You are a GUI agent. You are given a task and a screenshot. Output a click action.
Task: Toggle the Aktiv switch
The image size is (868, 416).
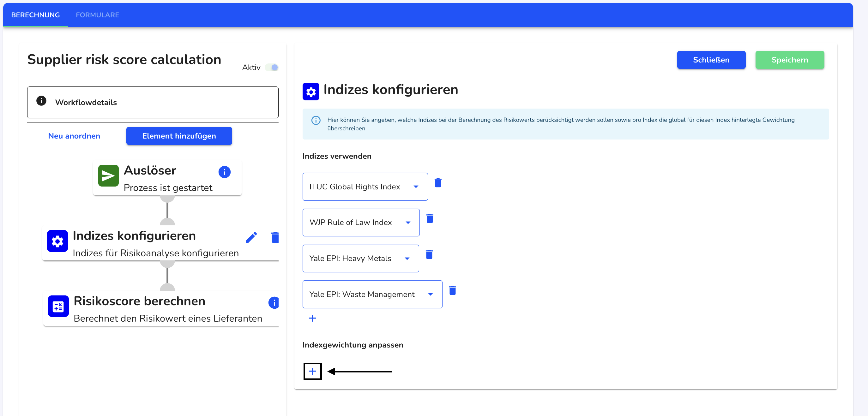point(272,68)
